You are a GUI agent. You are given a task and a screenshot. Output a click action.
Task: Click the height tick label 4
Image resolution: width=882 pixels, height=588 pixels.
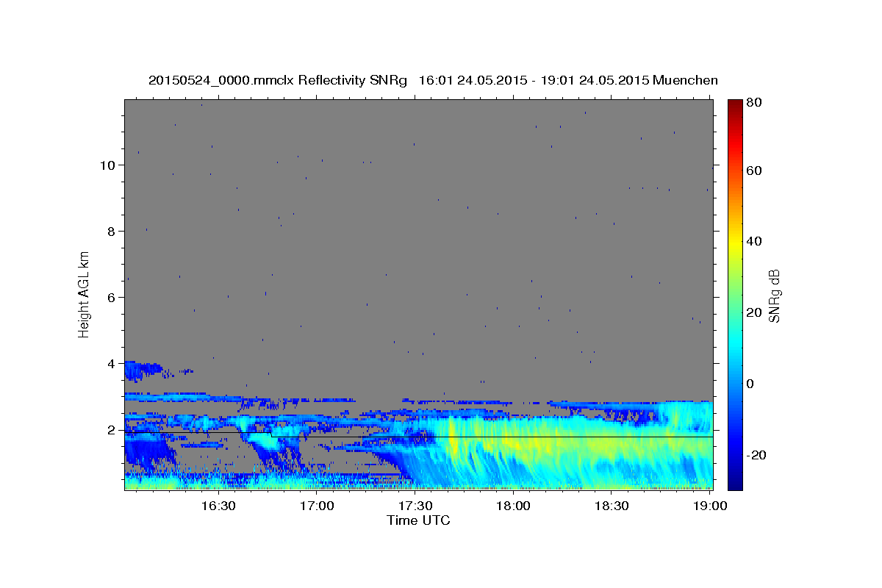tap(112, 363)
